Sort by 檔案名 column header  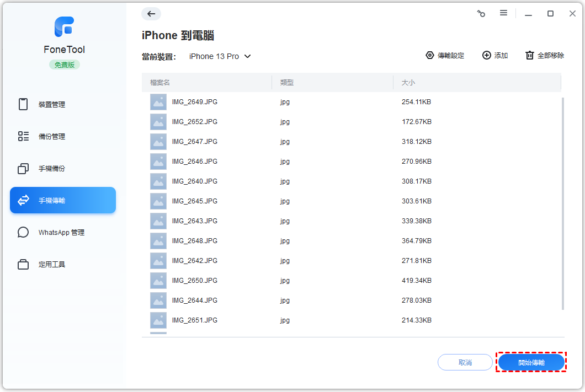click(160, 83)
